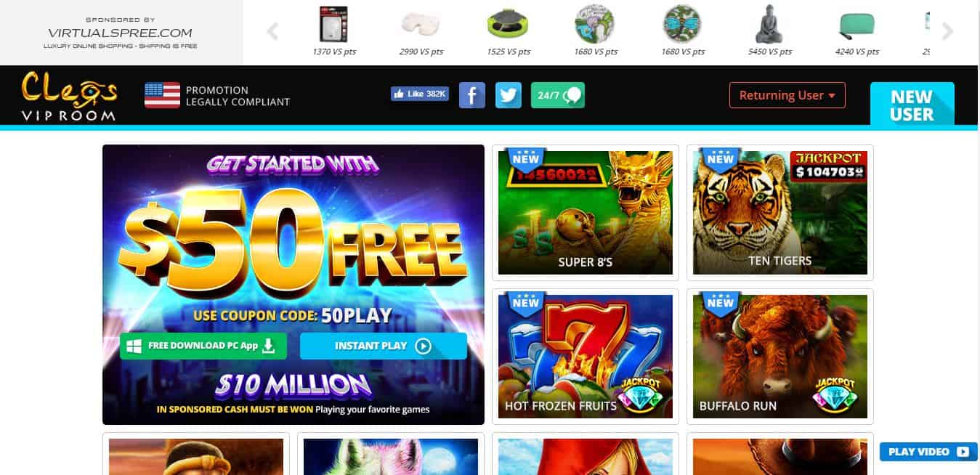The height and width of the screenshot is (475, 980).
Task: Click the Cleos VIP Room logo
Action: click(69, 96)
